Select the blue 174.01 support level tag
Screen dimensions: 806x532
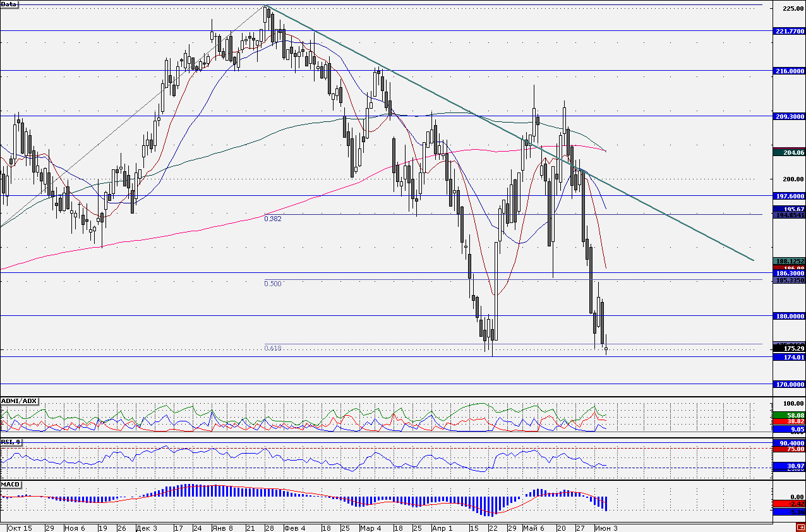click(789, 357)
